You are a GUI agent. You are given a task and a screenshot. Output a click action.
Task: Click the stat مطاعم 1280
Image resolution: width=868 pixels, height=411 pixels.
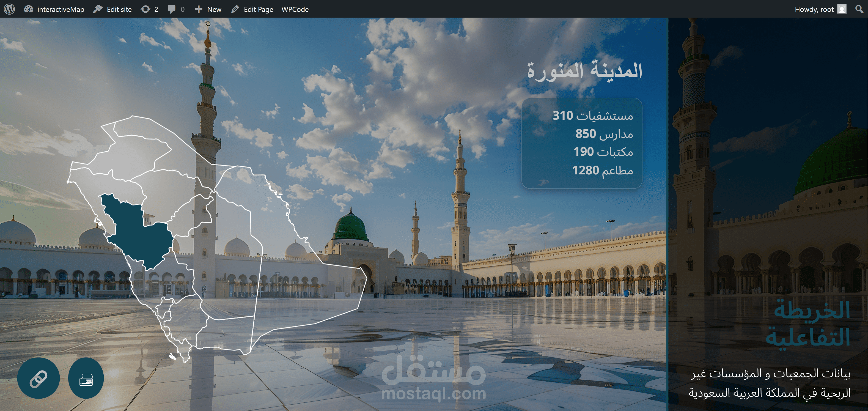[x=603, y=170]
